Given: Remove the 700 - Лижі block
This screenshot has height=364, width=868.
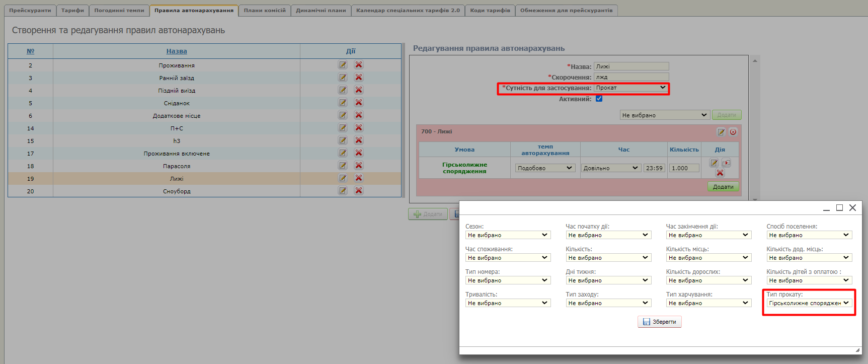Looking at the screenshot, I should click(x=733, y=132).
